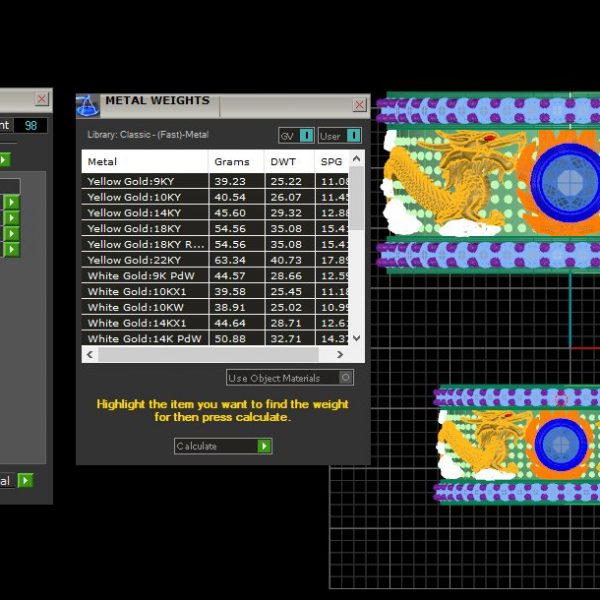600x600 pixels.
Task: Toggle the GV library switch
Action: [x=296, y=135]
